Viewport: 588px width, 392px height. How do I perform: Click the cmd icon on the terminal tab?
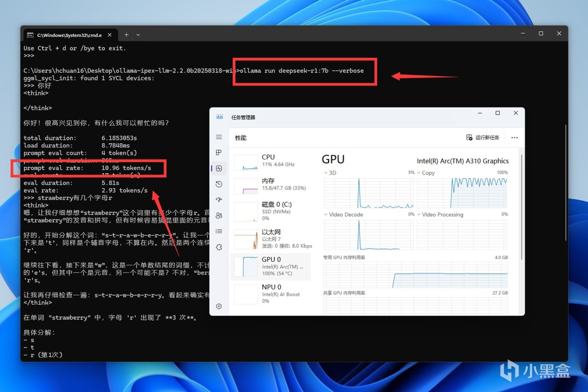30,35
